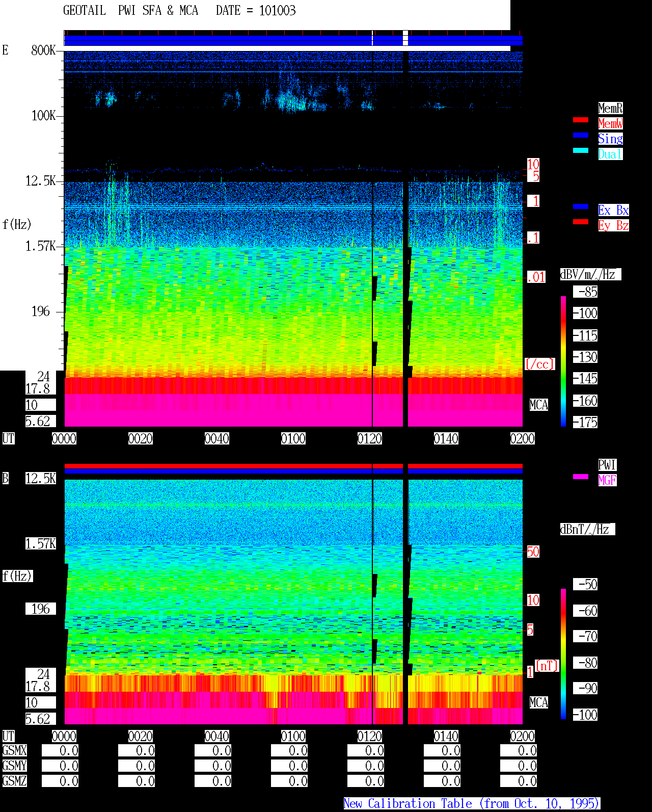
Task: Select the "-160" color scale value
Action: tap(585, 401)
